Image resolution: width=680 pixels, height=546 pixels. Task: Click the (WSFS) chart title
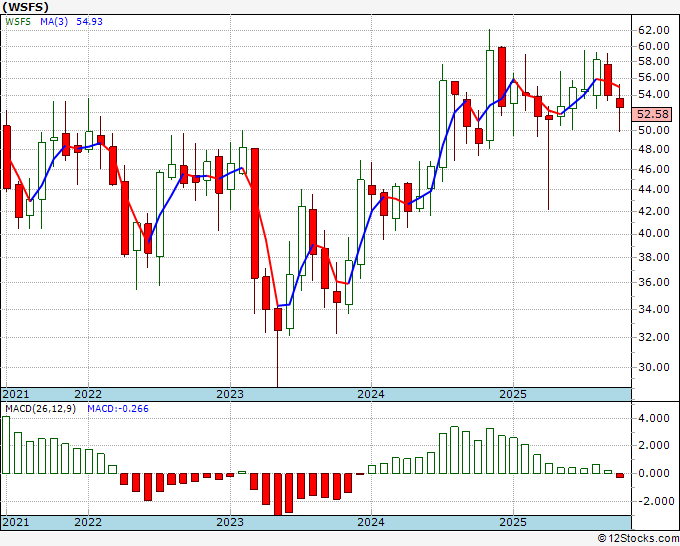coord(26,7)
